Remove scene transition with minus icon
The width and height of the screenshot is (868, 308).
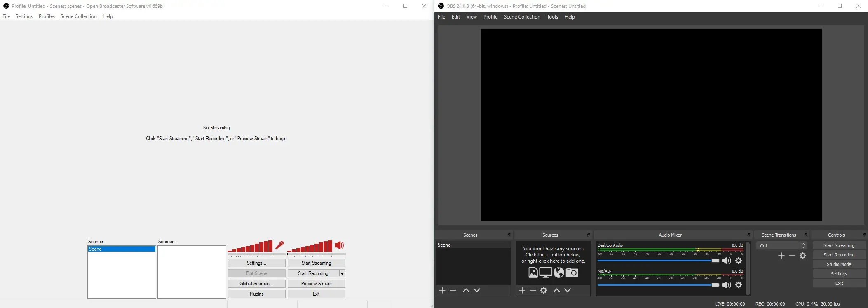[792, 256]
